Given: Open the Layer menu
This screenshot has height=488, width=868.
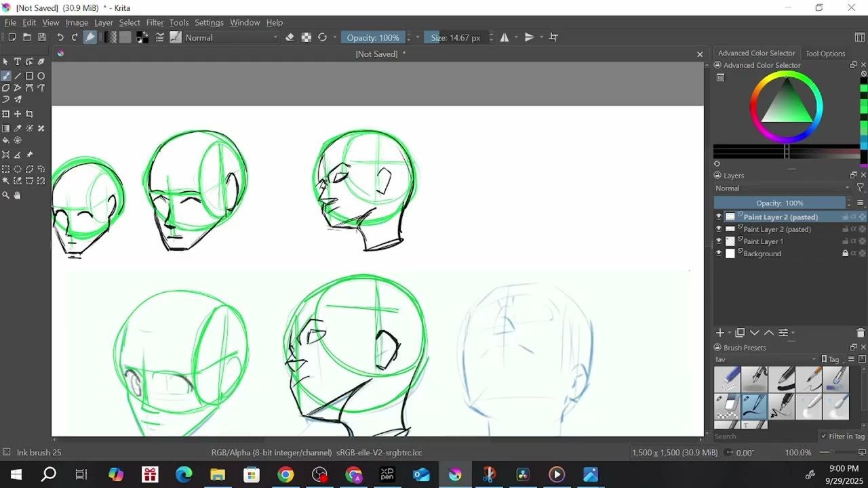Looking at the screenshot, I should pyautogui.click(x=104, y=22).
